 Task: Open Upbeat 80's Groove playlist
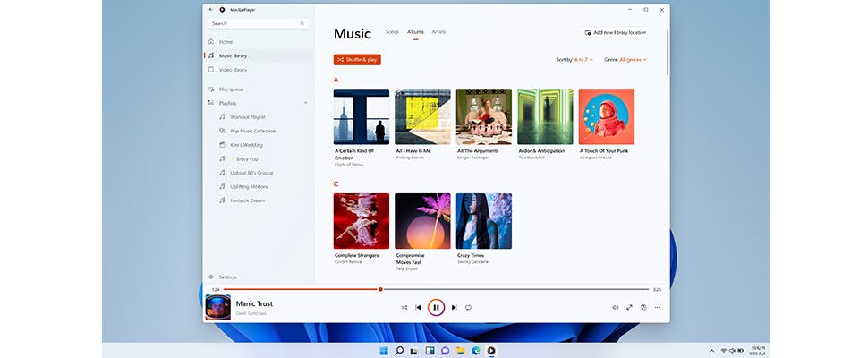click(x=251, y=173)
